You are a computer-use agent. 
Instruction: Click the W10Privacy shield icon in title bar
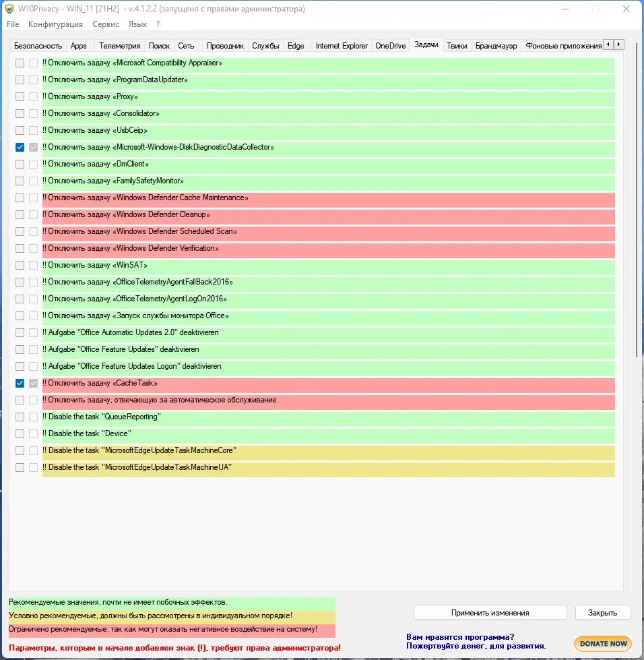[9, 9]
